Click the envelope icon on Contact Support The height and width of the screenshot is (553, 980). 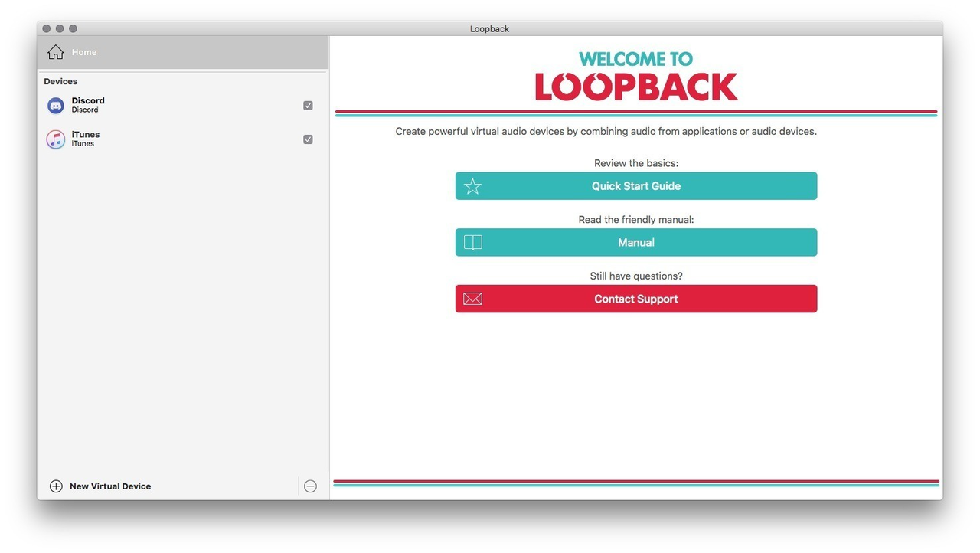click(473, 299)
